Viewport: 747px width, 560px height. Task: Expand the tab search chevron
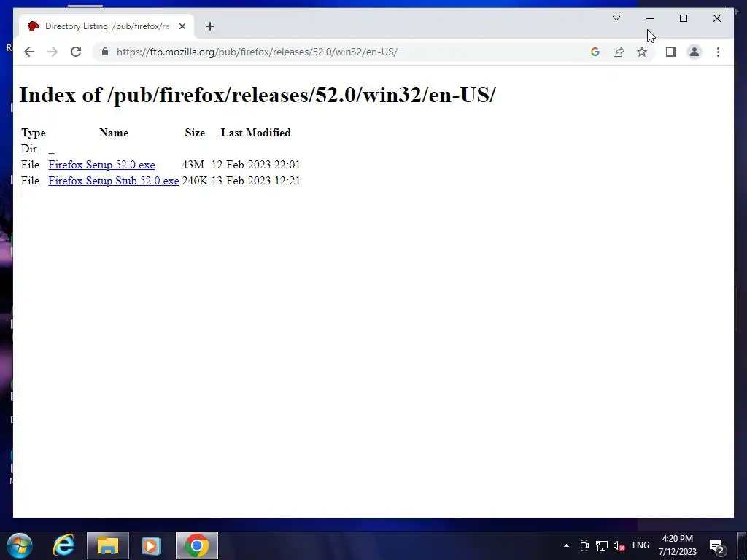coord(616,18)
